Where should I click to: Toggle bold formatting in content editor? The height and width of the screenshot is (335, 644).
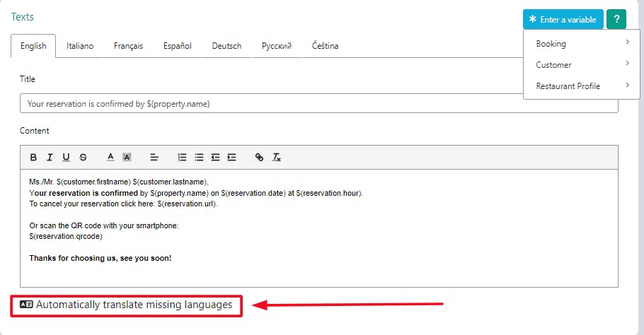tap(34, 157)
